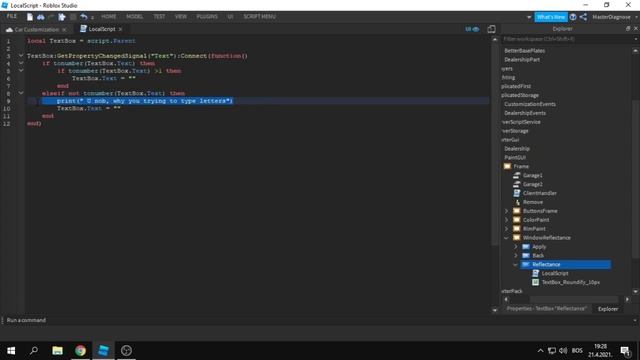
Task: Open the Explorer filter dropdown arrow
Action: [x=636, y=39]
